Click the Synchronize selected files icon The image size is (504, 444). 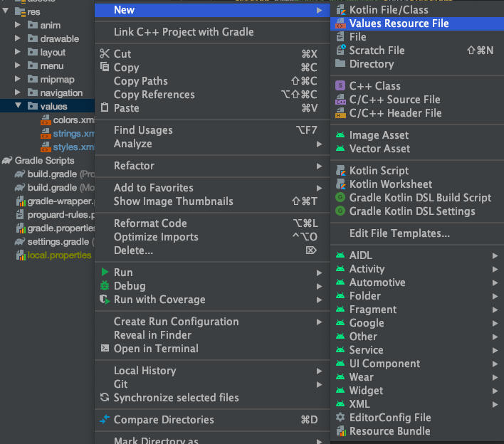point(105,398)
